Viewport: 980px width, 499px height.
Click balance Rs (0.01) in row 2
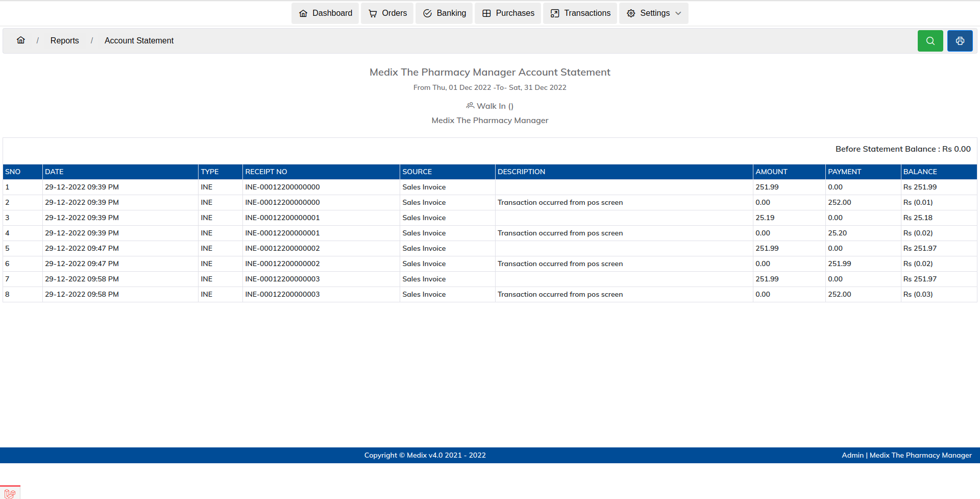coord(918,202)
